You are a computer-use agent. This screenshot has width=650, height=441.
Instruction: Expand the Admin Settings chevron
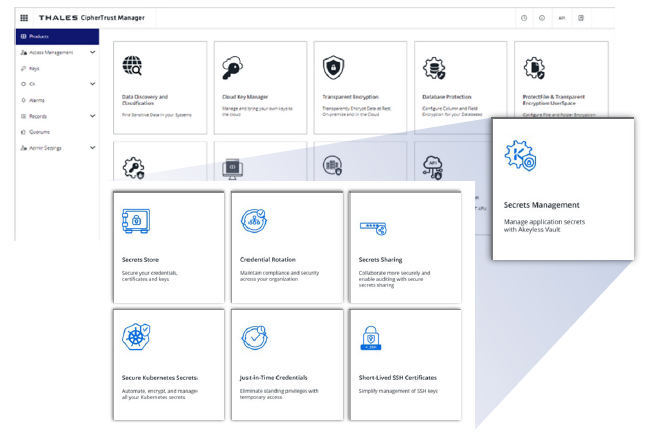(92, 148)
